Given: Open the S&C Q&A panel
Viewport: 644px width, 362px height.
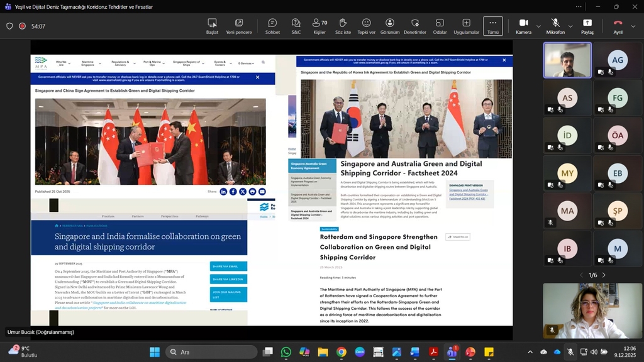Looking at the screenshot, I should 296,26.
